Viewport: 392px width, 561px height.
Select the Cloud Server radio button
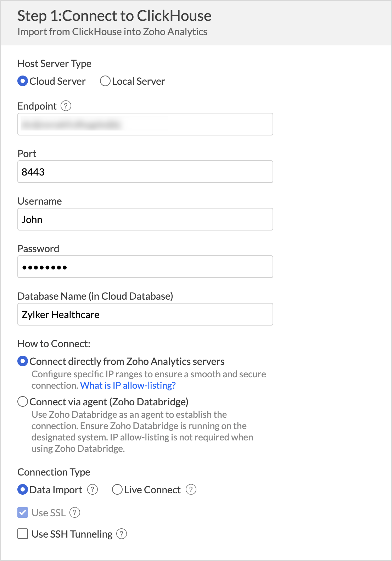pos(23,81)
